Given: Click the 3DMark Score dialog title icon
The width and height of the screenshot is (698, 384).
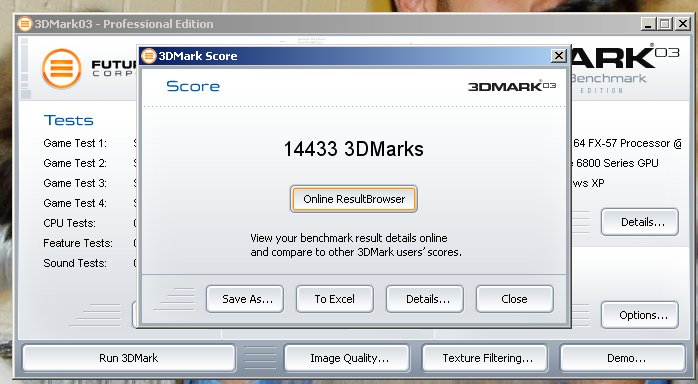Looking at the screenshot, I should (149, 56).
